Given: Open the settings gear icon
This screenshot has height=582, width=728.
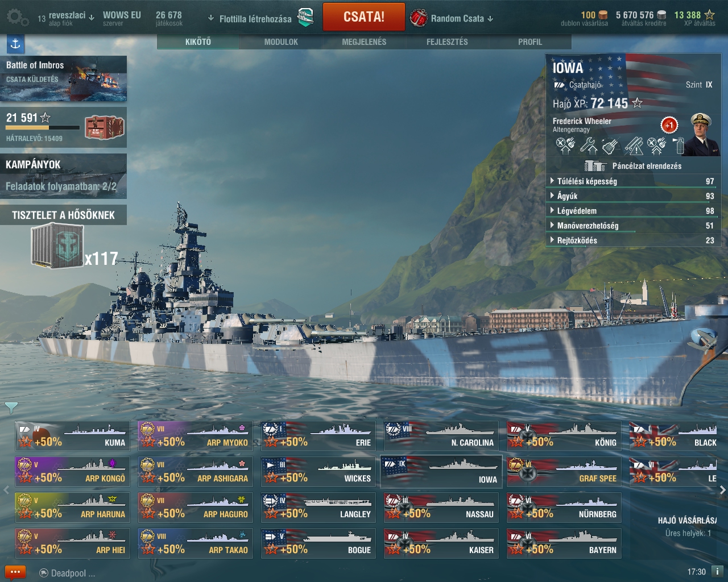Looking at the screenshot, I should pos(16,17).
